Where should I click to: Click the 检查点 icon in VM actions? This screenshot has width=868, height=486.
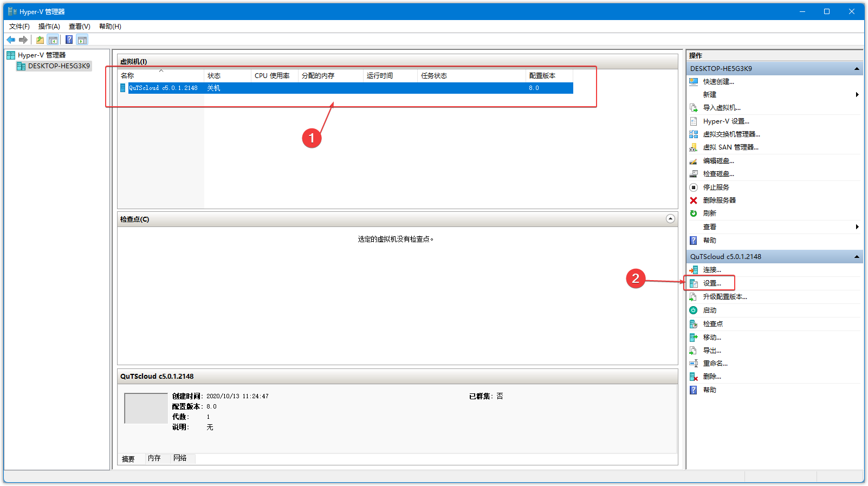pyautogui.click(x=694, y=324)
